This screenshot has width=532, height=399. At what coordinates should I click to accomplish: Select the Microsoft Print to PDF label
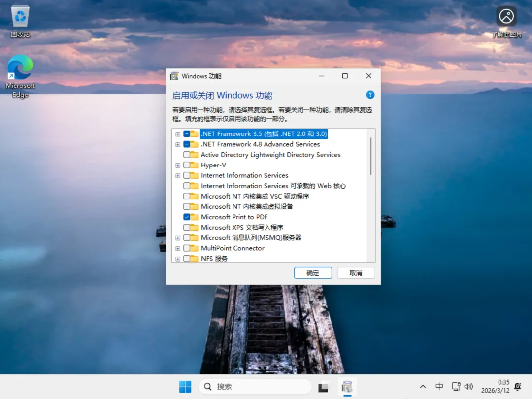coord(234,217)
